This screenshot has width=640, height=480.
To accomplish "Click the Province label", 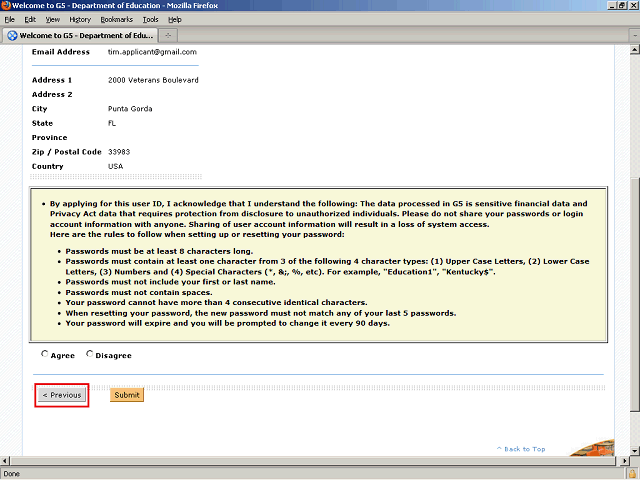I will point(49,138).
